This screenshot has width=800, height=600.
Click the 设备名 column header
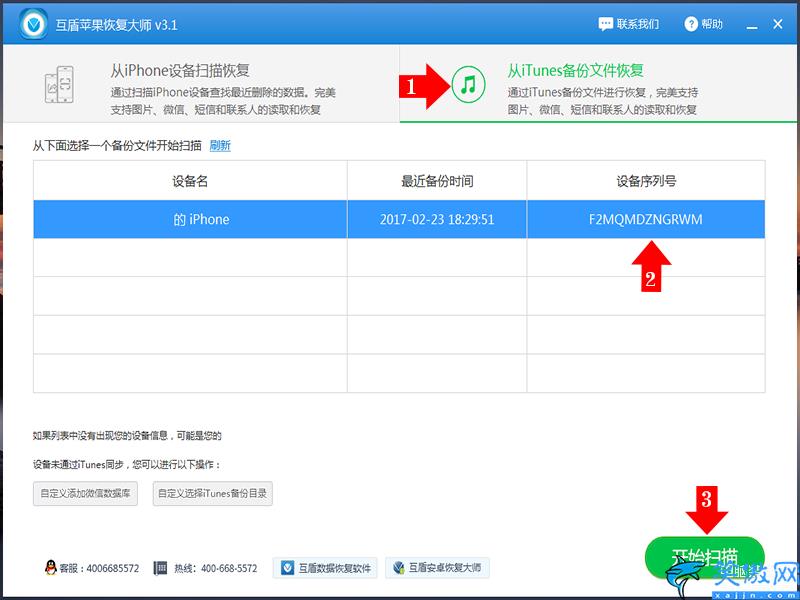tap(190, 181)
